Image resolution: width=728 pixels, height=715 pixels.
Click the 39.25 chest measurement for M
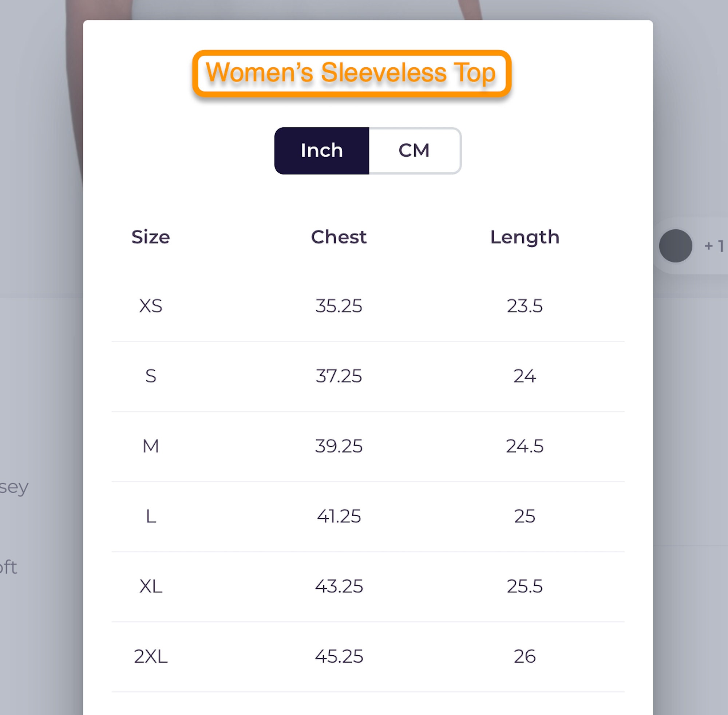click(339, 446)
